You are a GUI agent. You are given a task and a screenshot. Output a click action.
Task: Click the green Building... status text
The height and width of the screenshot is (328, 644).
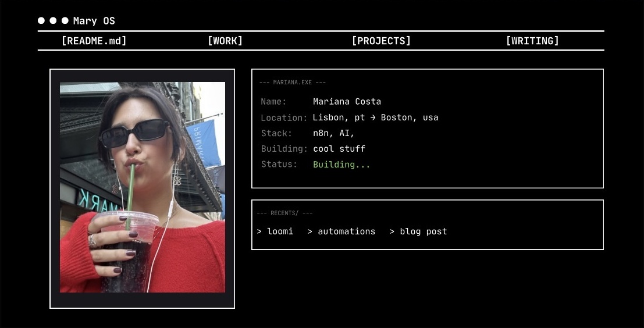341,164
